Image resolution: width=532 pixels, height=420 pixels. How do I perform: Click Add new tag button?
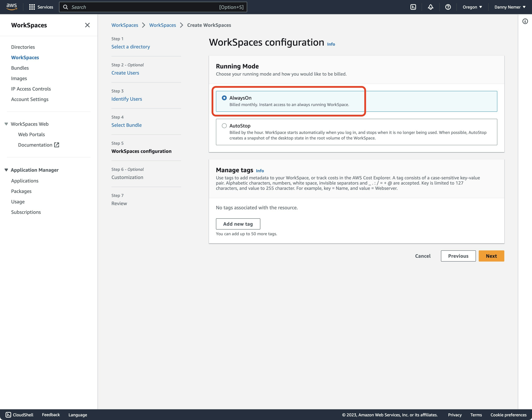[238, 224]
